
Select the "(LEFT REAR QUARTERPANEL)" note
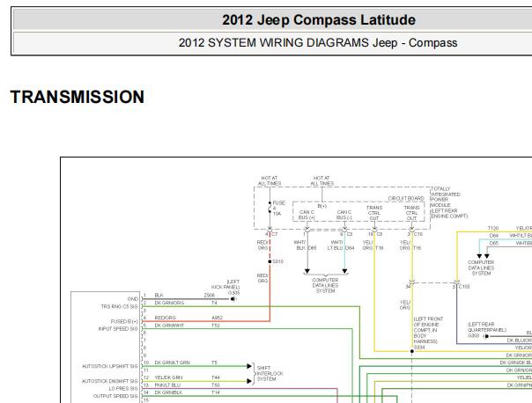coord(486,326)
